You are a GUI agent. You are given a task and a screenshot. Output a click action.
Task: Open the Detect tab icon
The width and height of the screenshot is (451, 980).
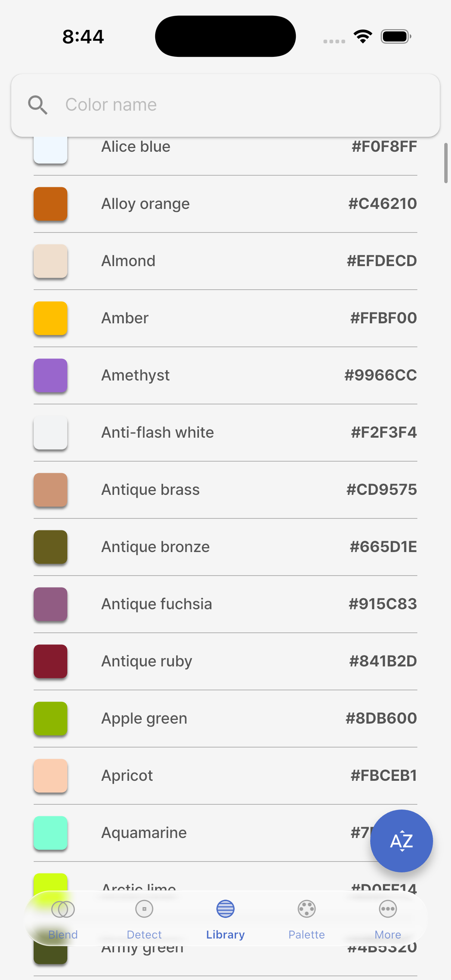point(144,909)
